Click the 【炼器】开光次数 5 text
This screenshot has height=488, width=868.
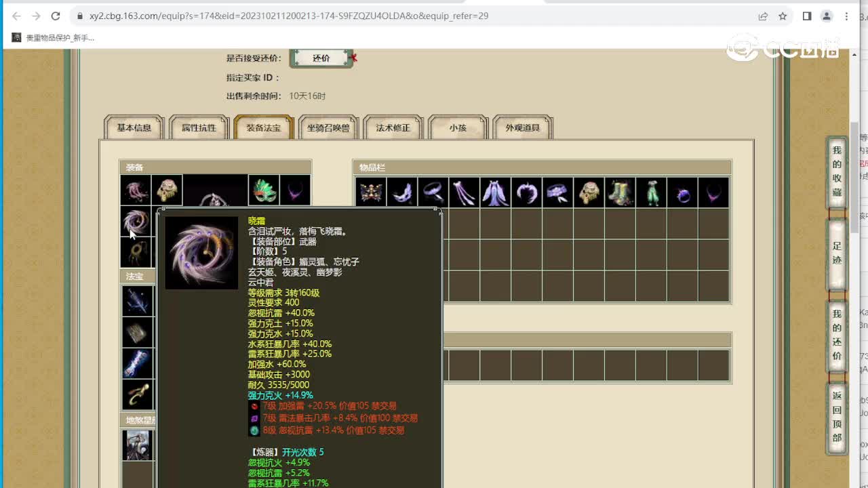286,452
